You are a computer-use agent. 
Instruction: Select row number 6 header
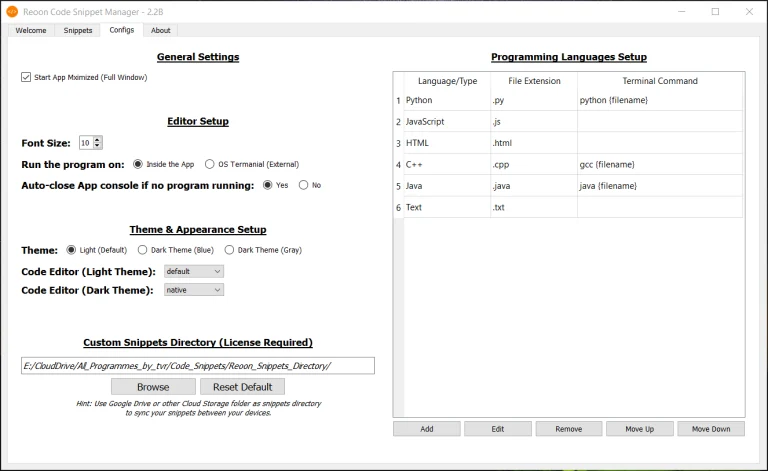(399, 207)
